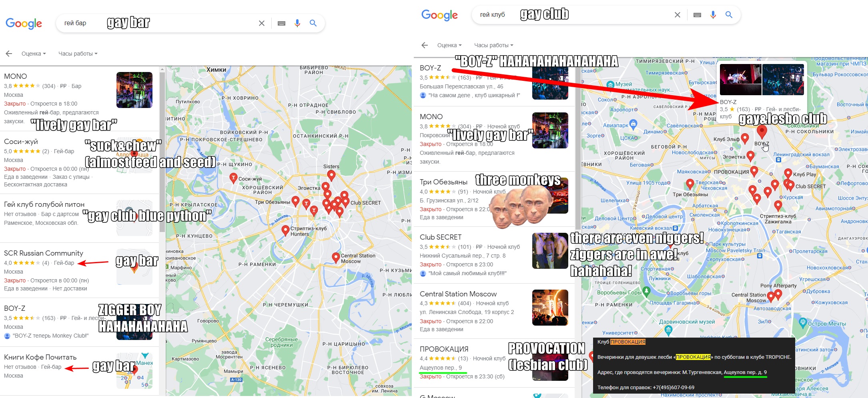Click the back arrow in the right panel

tap(425, 45)
